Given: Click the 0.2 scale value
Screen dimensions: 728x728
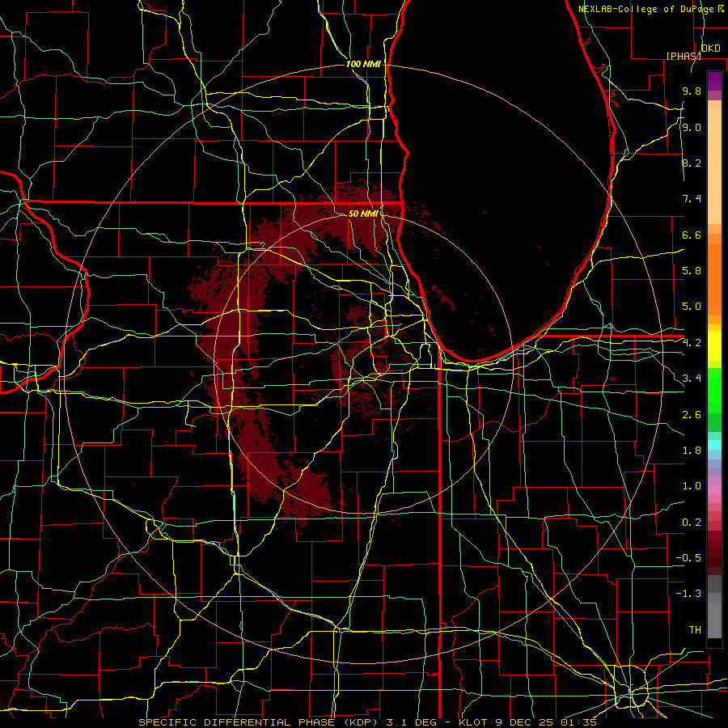Looking at the screenshot, I should tap(692, 523).
